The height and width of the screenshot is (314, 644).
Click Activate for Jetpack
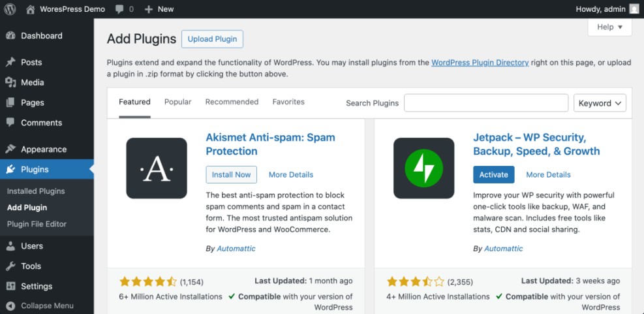494,175
